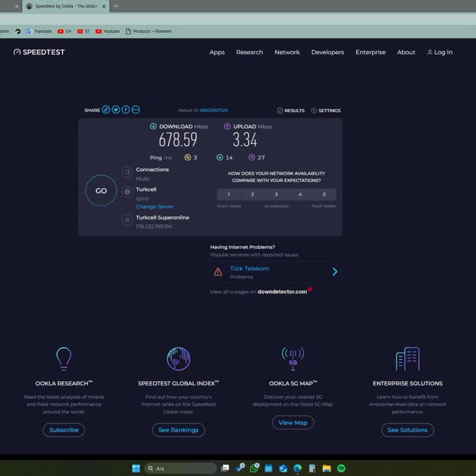Open the CH YouTube bookmark

[64, 31]
